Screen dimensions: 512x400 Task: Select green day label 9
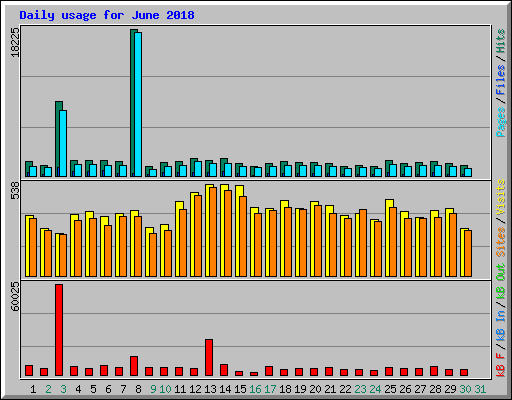coord(153,389)
